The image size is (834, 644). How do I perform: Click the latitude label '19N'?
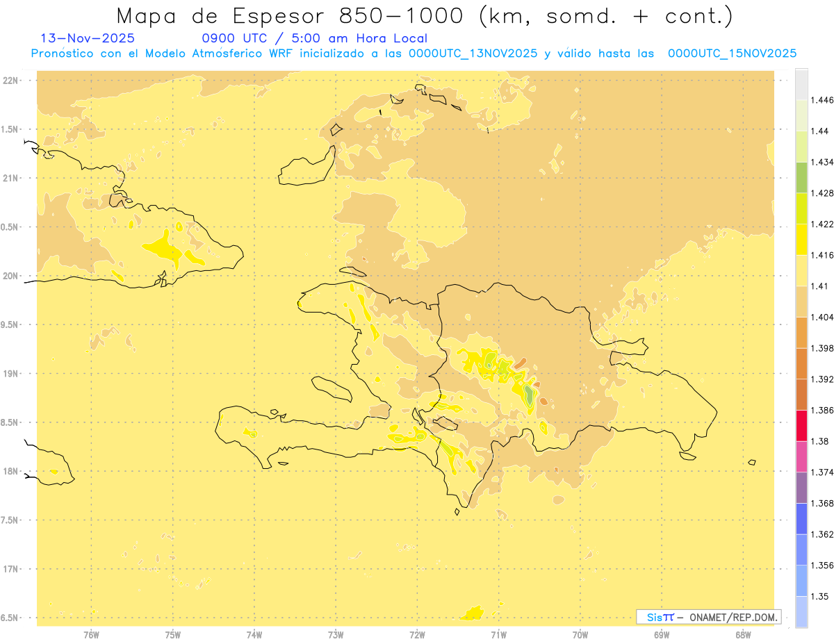coord(10,374)
